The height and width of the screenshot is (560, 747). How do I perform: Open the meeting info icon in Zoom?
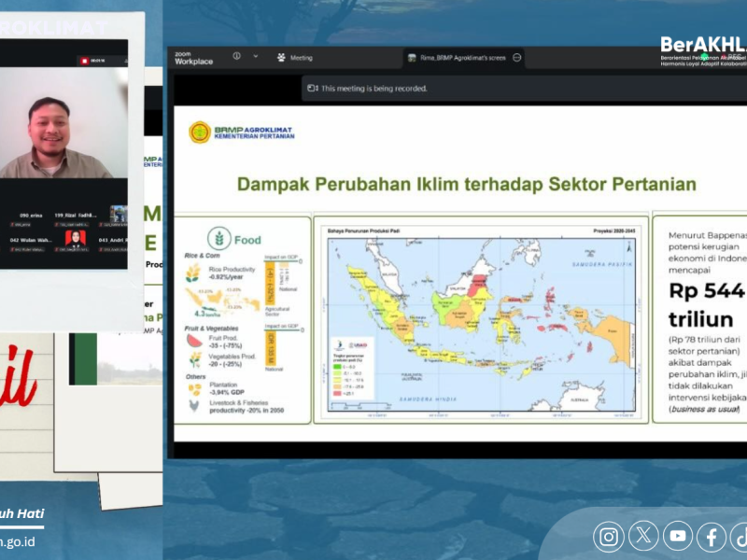236,56
